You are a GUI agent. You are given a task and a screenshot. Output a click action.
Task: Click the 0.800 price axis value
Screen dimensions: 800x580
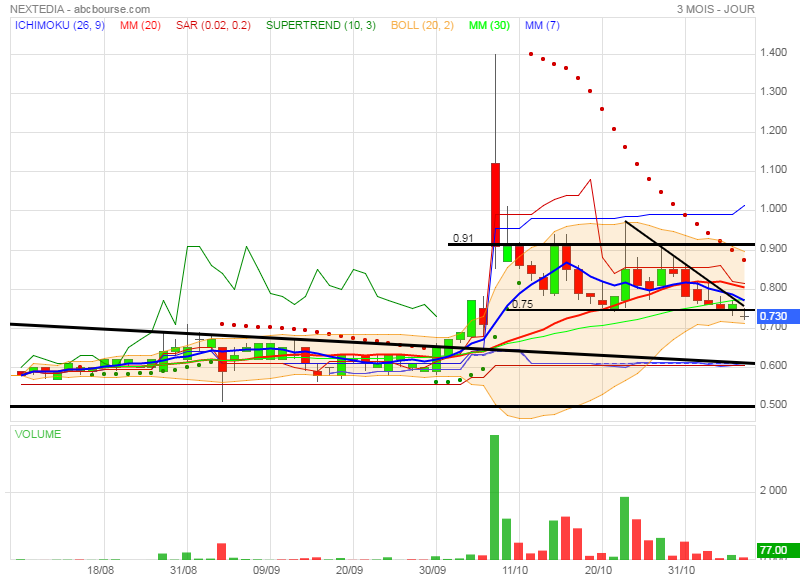click(773, 288)
